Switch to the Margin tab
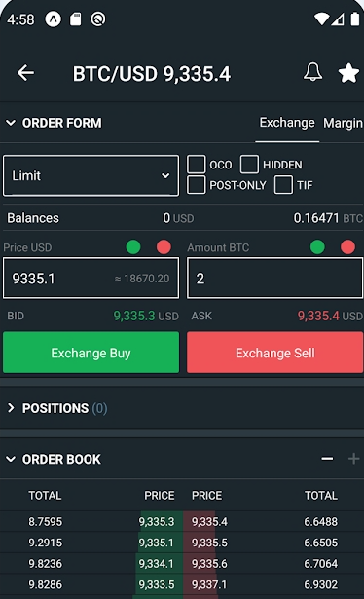Viewport: 364px width, 599px height. click(x=343, y=123)
